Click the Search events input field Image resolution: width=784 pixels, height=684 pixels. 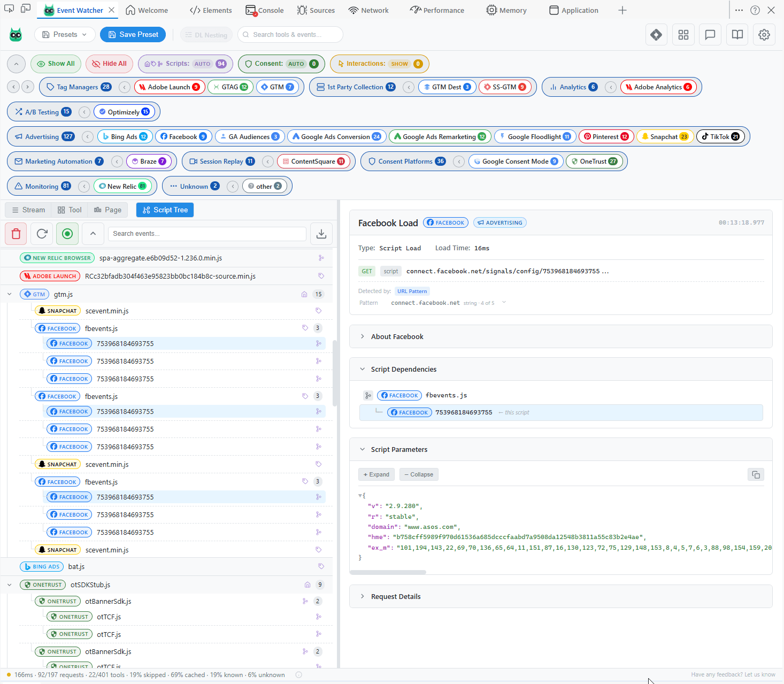click(x=207, y=234)
